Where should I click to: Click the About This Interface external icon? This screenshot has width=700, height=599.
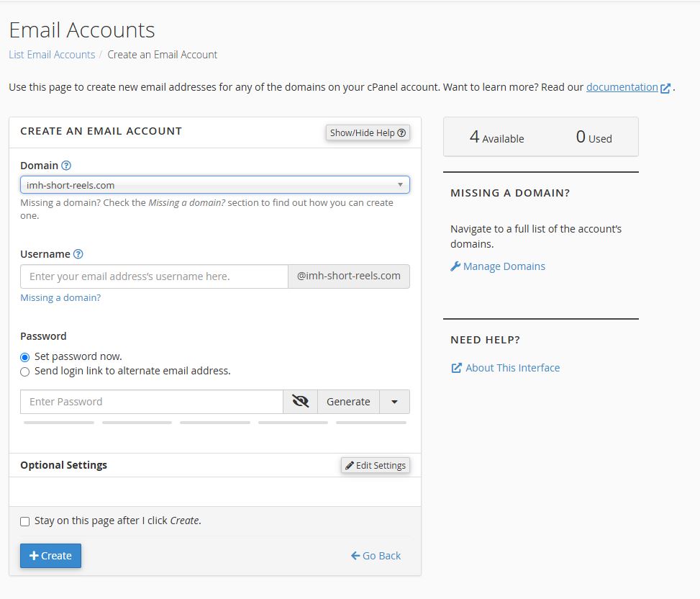click(x=456, y=368)
